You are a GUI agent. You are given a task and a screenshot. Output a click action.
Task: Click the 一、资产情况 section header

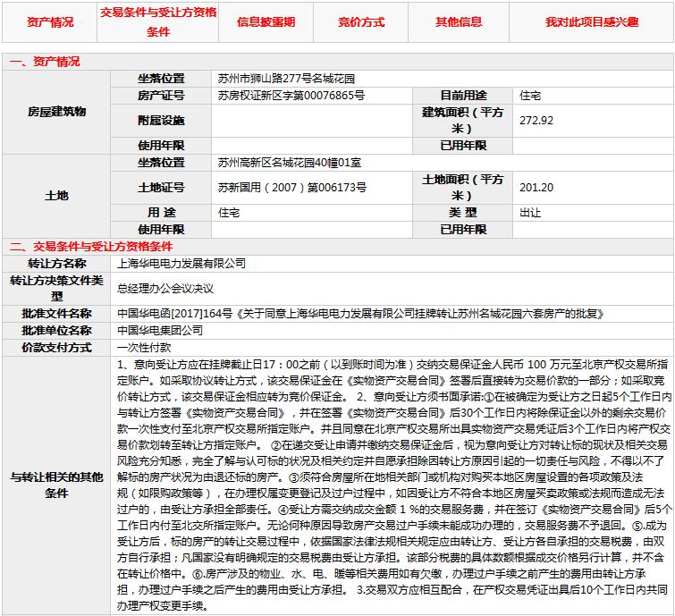point(45,62)
